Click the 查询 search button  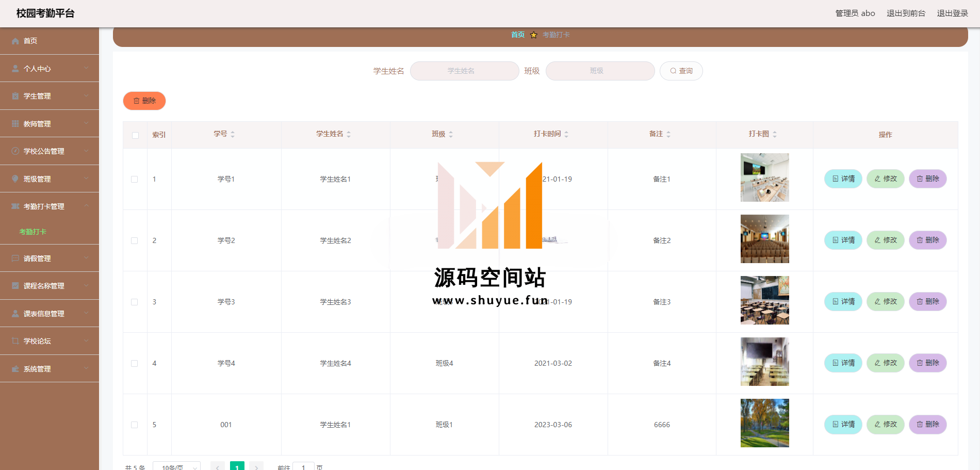(x=681, y=71)
